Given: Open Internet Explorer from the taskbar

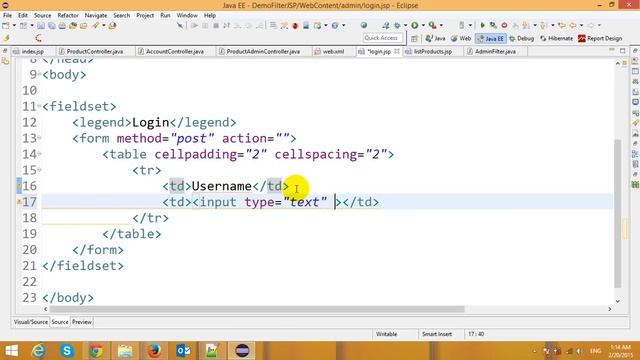Looking at the screenshot, I should pos(38,351).
